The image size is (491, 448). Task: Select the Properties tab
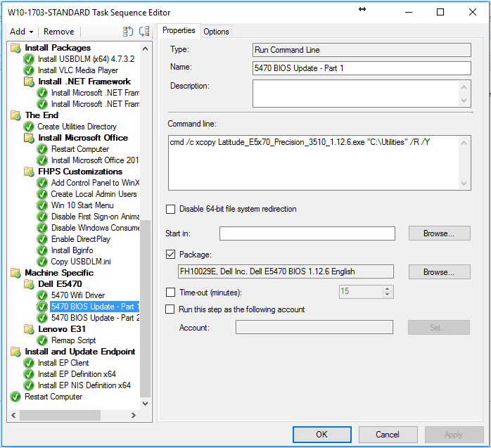click(179, 31)
